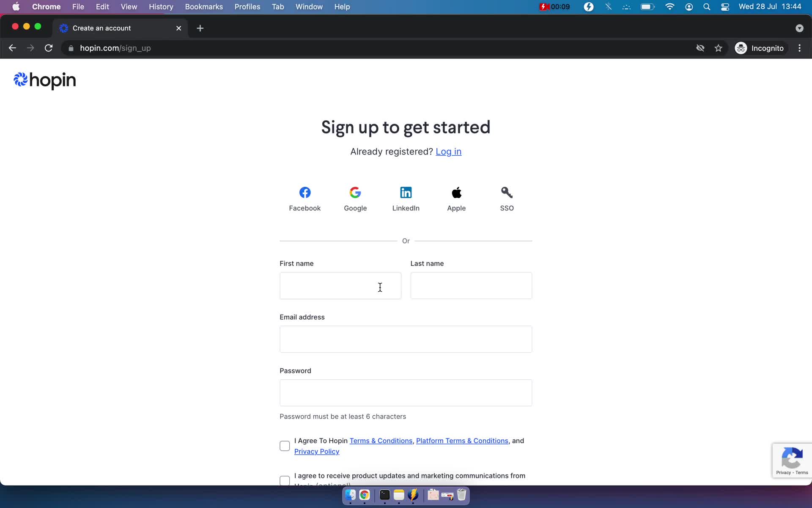Image resolution: width=812 pixels, height=508 pixels.
Task: Sign up with the Google icon
Action: (x=355, y=193)
